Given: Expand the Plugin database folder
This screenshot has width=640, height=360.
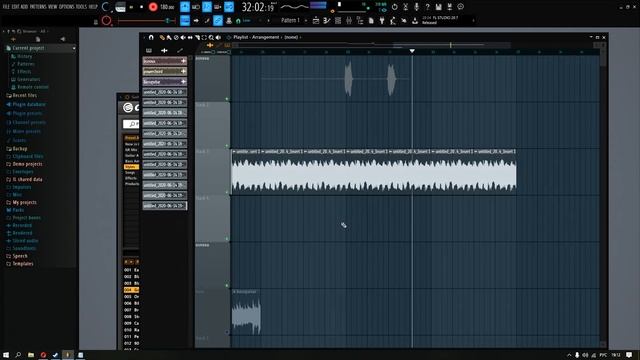Looking at the screenshot, I should [x=25, y=104].
